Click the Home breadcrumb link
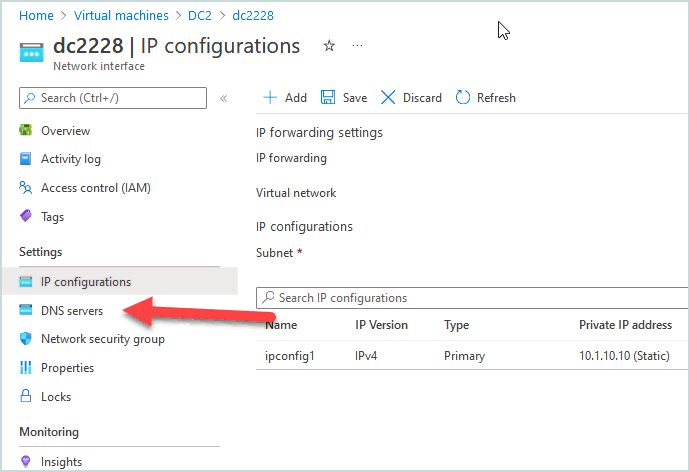 36,15
